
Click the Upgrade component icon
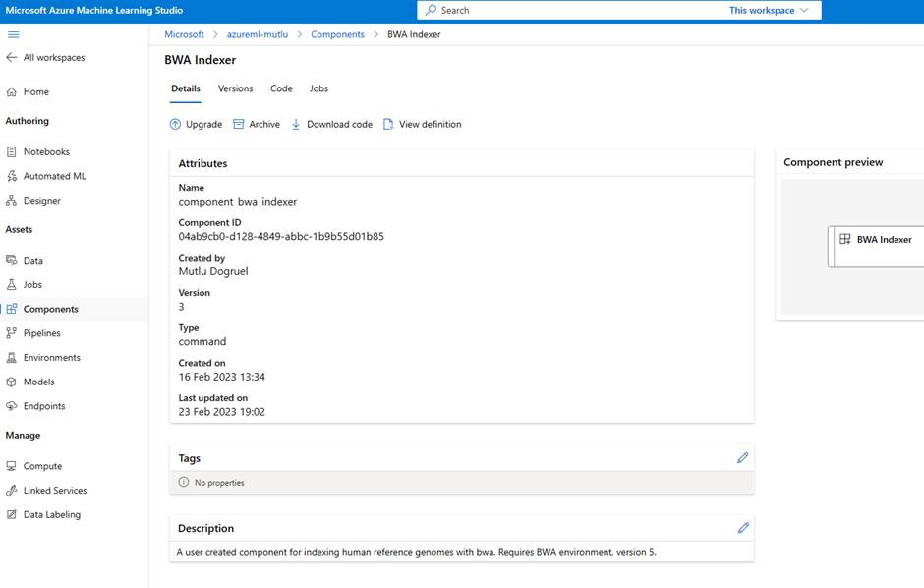click(175, 124)
